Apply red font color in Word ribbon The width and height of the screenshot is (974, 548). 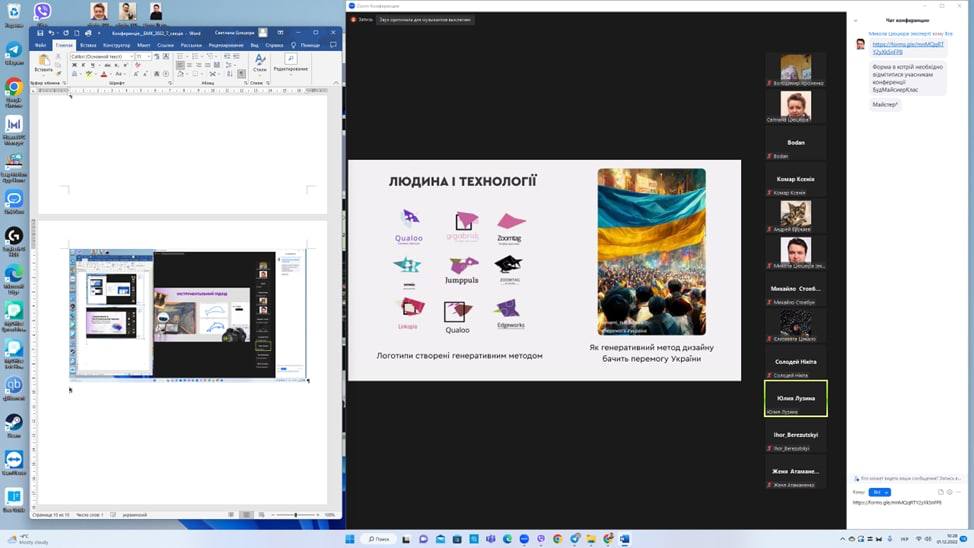[x=104, y=74]
